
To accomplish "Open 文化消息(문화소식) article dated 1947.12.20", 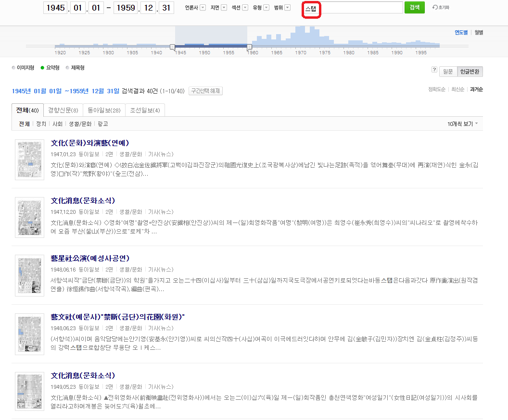I will pos(83,200).
